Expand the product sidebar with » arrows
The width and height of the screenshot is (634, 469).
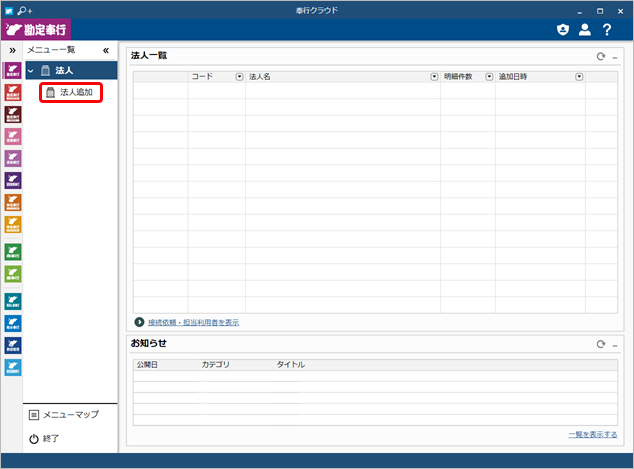pos(13,50)
